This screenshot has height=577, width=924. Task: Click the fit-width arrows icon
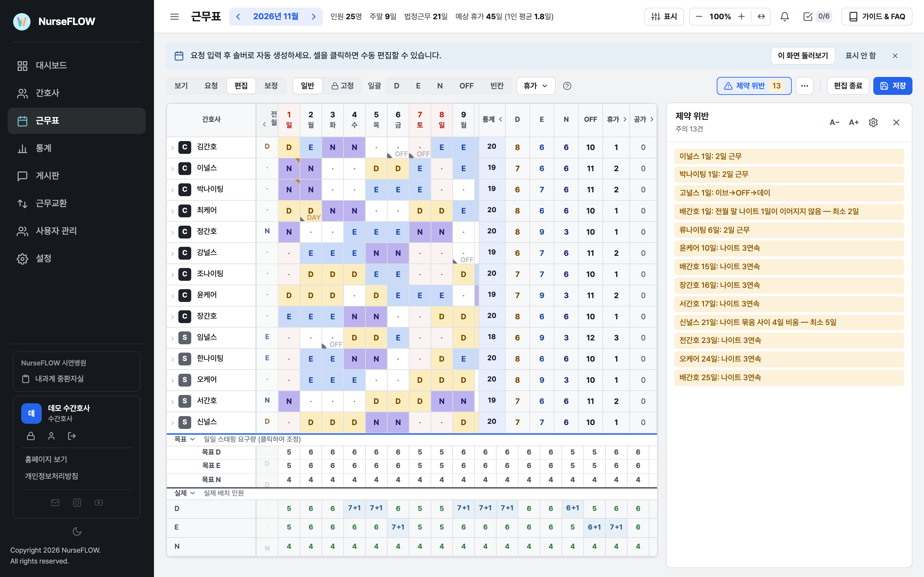pos(761,16)
